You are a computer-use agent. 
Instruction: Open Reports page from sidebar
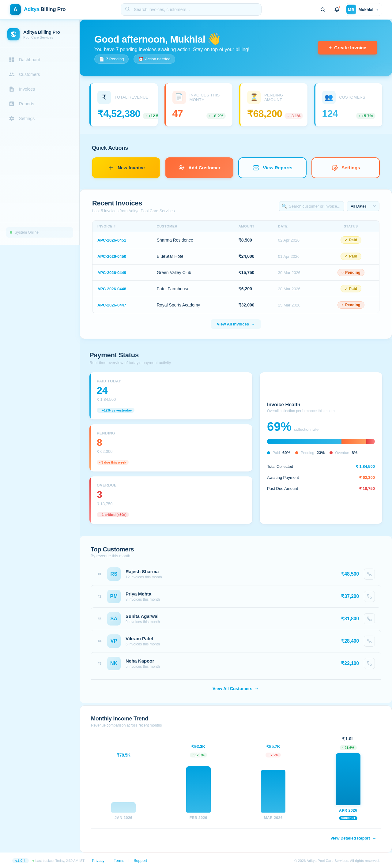[40, 104]
